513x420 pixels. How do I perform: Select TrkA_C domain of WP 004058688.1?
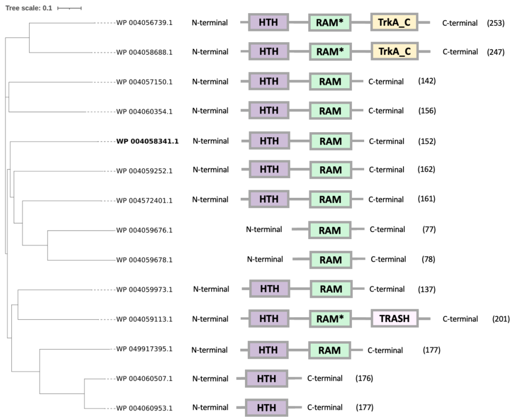[394, 51]
